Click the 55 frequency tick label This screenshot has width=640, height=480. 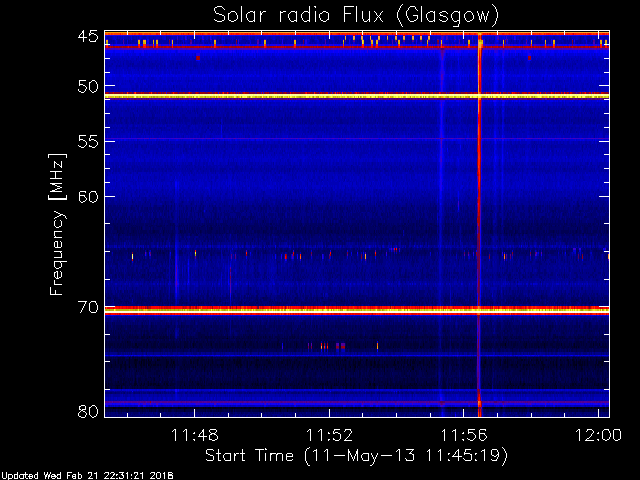[88, 142]
